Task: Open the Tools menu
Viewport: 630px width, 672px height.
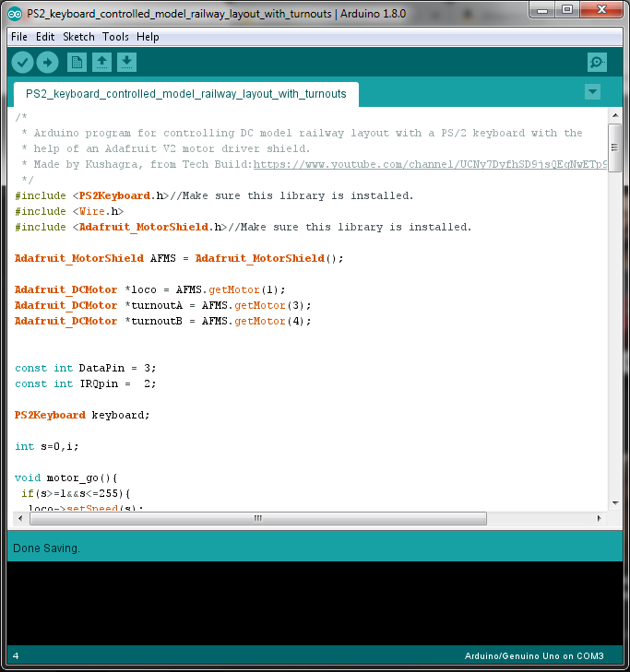Action: [x=115, y=37]
